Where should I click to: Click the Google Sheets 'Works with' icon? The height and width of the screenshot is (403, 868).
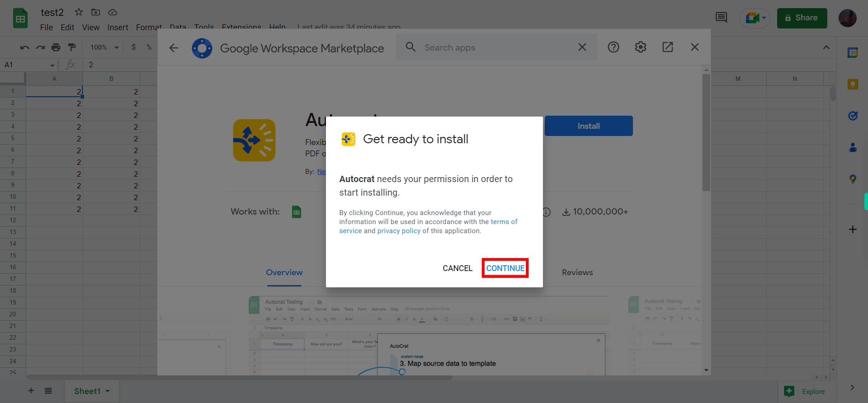[x=297, y=212]
